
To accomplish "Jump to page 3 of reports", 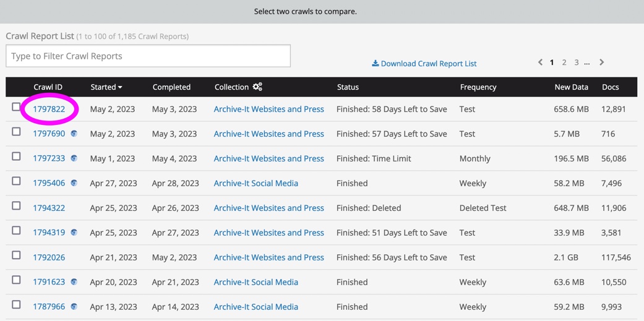I will pos(577,62).
